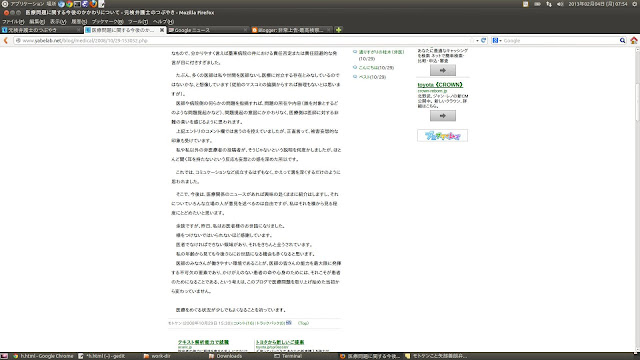Screen dimensions: 640x360
Task: Open the 編集(E) menu
Action: click(x=37, y=22)
